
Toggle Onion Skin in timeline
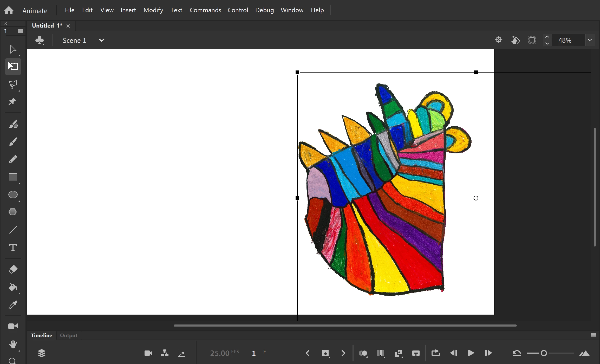[x=363, y=353]
